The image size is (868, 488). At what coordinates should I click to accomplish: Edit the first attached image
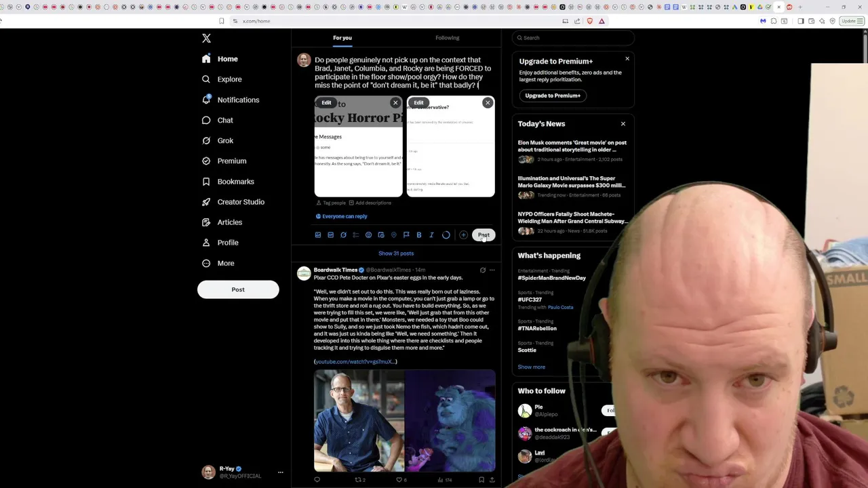[326, 103]
